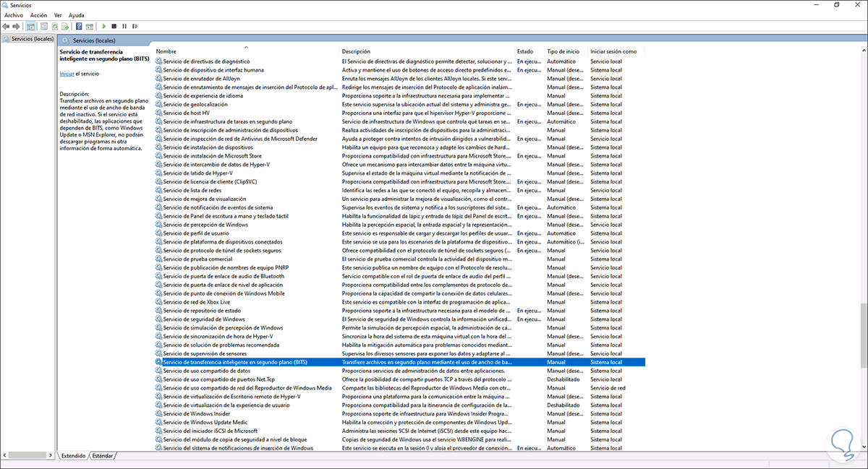Image resolution: width=868 pixels, height=469 pixels.
Task: Click the Restart service icon
Action: (135, 26)
